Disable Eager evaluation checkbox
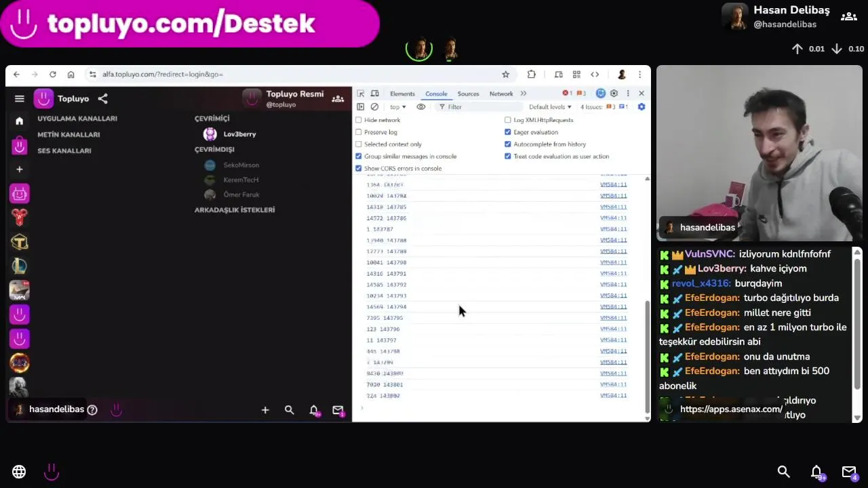Image resolution: width=868 pixels, height=488 pixels. coord(508,132)
